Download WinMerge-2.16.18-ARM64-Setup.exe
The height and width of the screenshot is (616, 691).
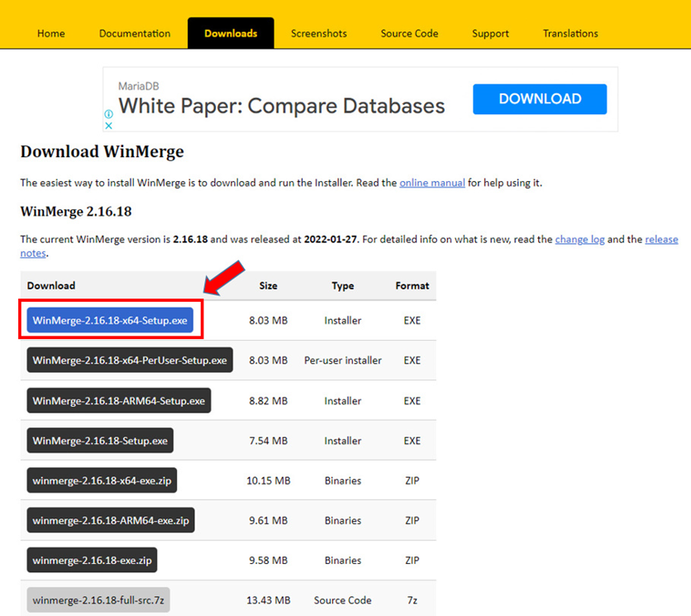[x=118, y=400]
